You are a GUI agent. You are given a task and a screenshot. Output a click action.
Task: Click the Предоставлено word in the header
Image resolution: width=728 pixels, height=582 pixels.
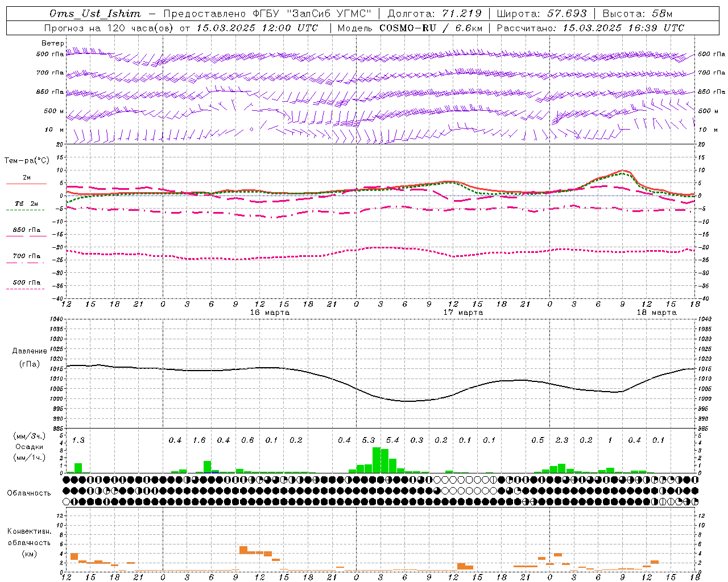point(205,14)
